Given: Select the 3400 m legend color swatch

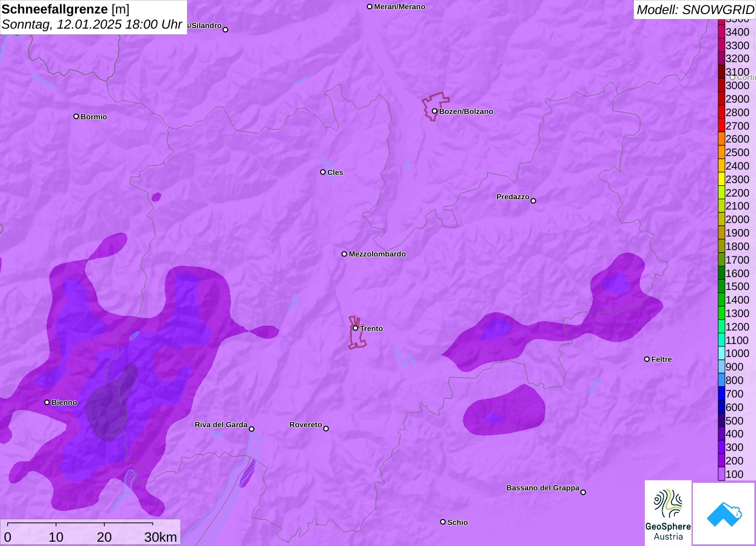Looking at the screenshot, I should 721,32.
